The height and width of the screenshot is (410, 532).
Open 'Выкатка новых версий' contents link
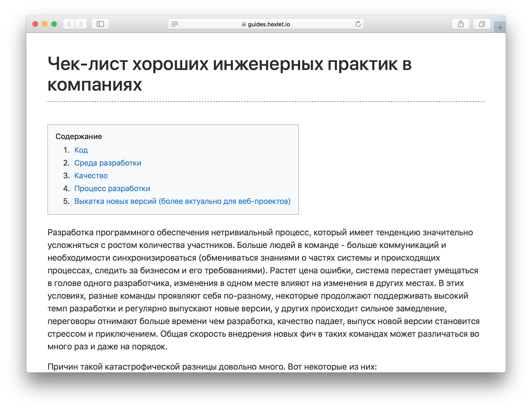[182, 201]
